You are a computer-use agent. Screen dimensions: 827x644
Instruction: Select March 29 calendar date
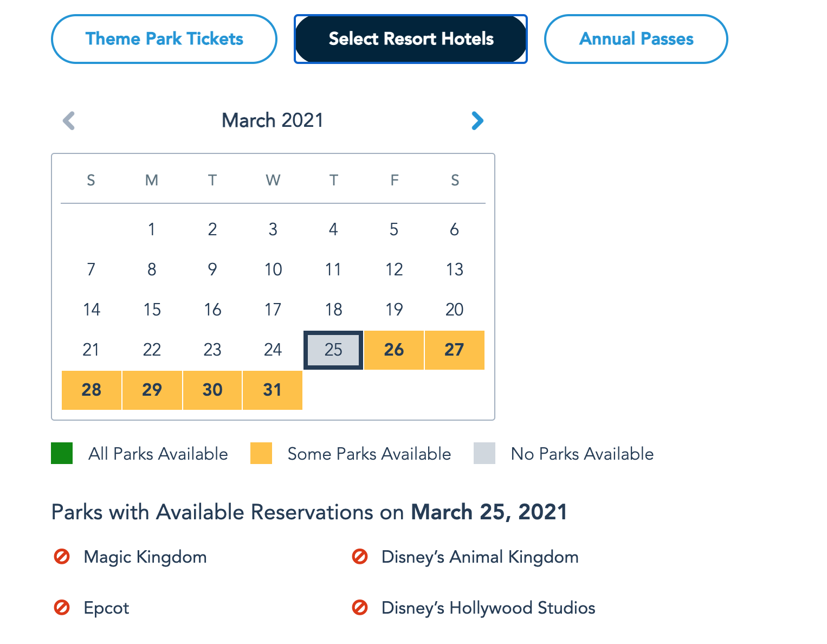click(152, 390)
